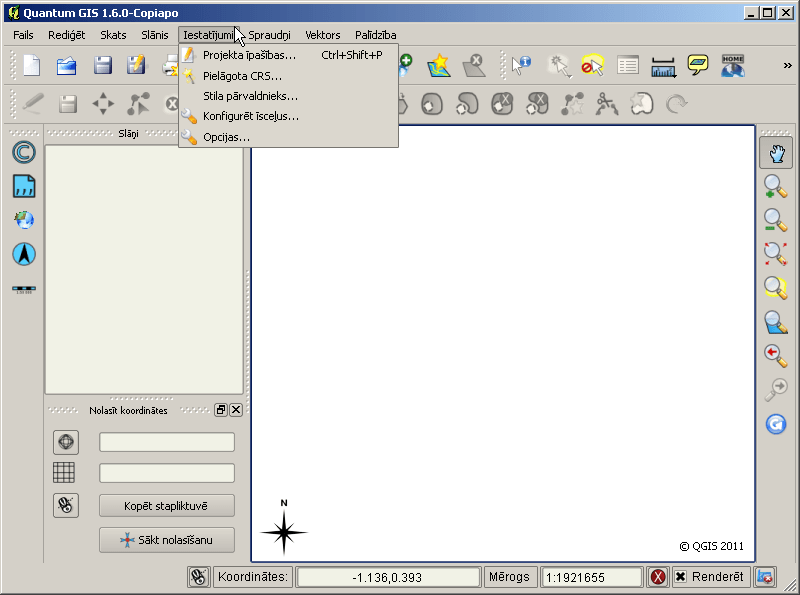Open the attribute table icon
Screen dimensions: 800x595
coord(628,66)
